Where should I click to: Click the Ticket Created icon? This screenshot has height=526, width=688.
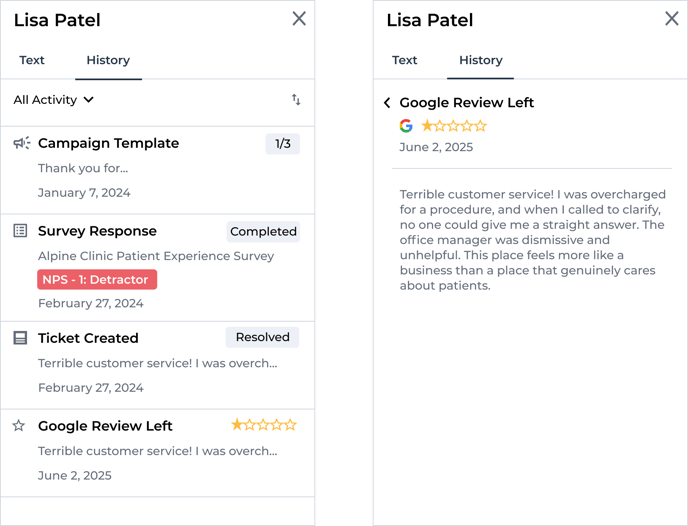pos(20,338)
